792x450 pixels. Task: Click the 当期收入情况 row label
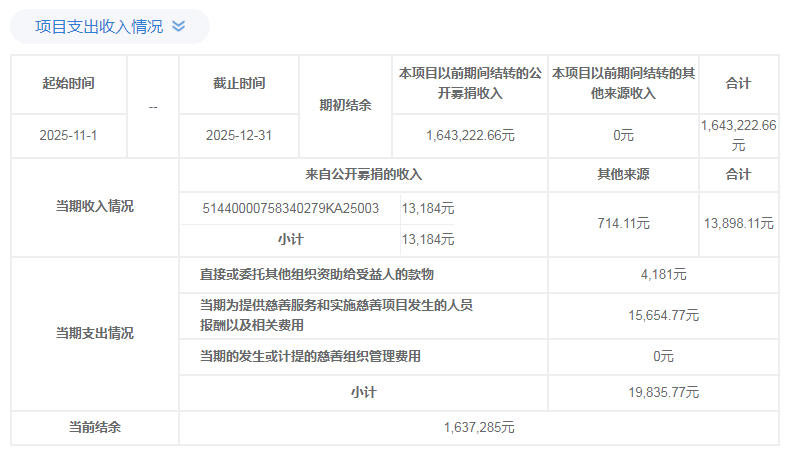[94, 207]
